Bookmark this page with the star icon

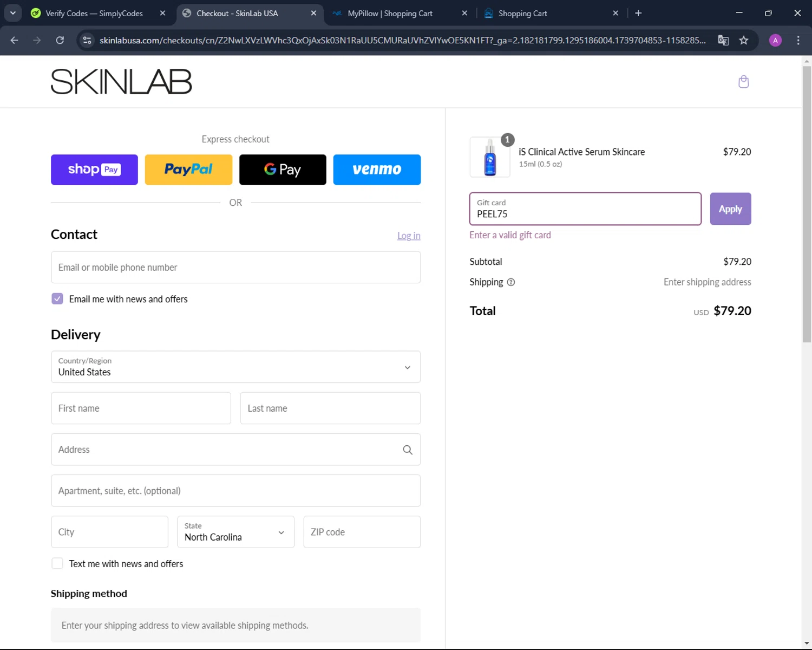(x=744, y=40)
